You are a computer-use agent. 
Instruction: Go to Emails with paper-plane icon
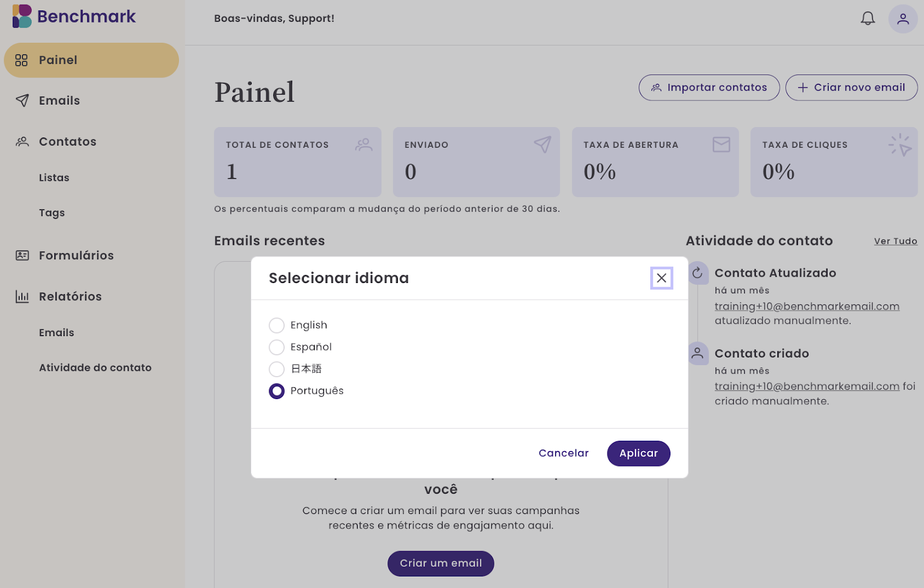59,101
